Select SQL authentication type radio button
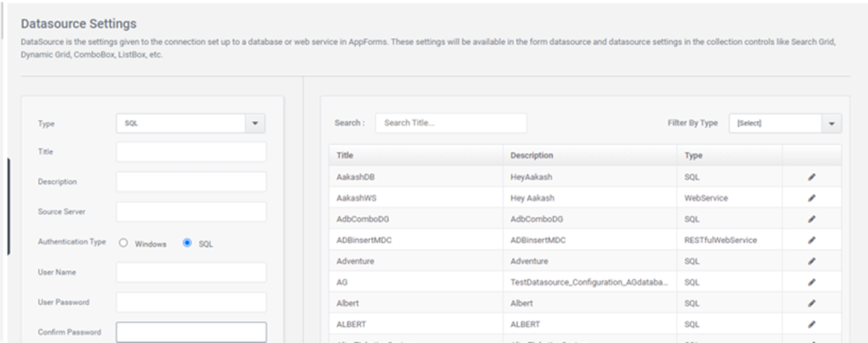The width and height of the screenshot is (868, 343). tap(187, 243)
